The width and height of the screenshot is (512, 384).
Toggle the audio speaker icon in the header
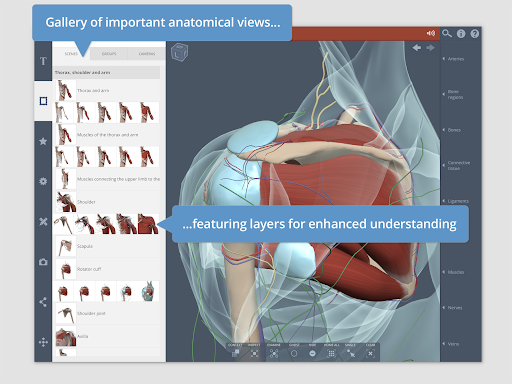pos(431,33)
